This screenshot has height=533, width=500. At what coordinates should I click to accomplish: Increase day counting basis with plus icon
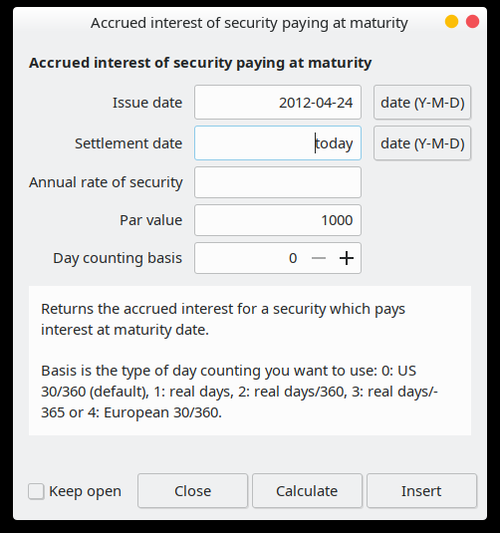click(x=346, y=258)
